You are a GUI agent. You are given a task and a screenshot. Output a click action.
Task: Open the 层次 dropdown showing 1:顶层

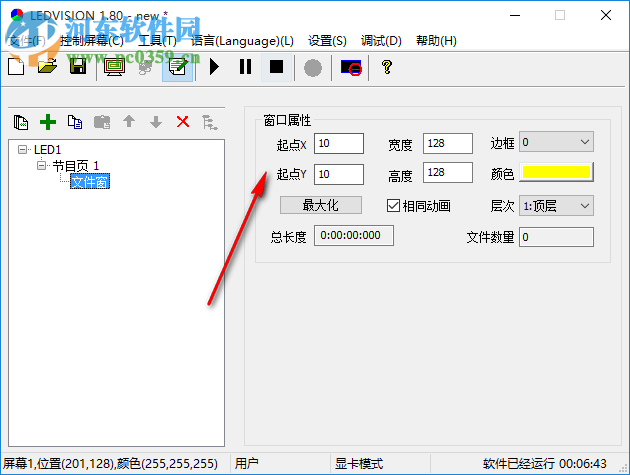pyautogui.click(x=556, y=206)
